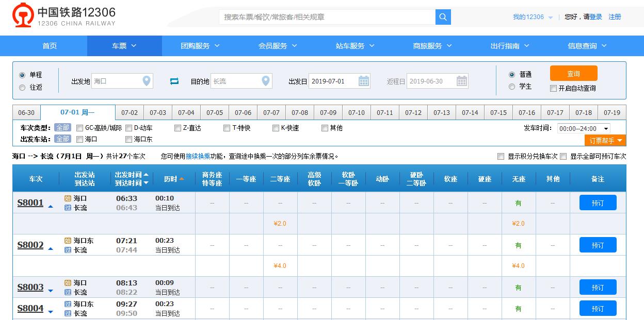
Task: Expand S8001 train details arrow
Action: point(51,206)
